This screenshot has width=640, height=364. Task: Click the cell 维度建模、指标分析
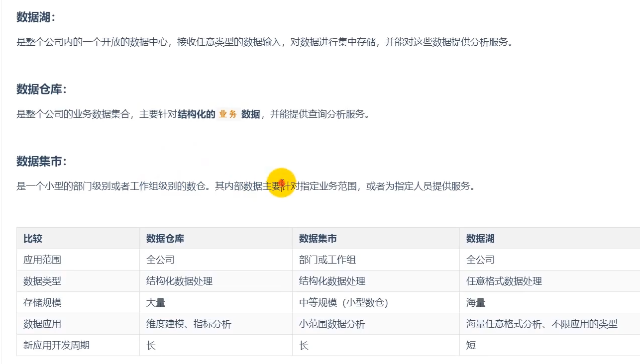189,324
